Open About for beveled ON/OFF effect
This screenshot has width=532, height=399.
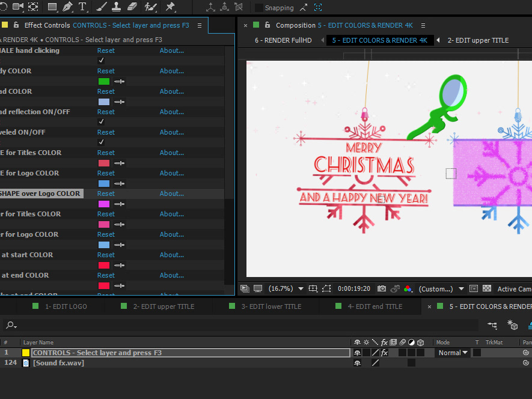coord(172,132)
